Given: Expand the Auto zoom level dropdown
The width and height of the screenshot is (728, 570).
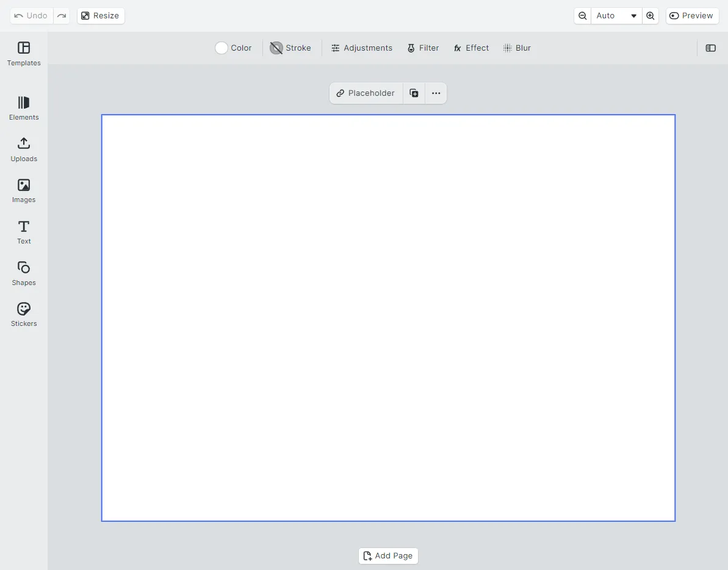Looking at the screenshot, I should (x=616, y=16).
